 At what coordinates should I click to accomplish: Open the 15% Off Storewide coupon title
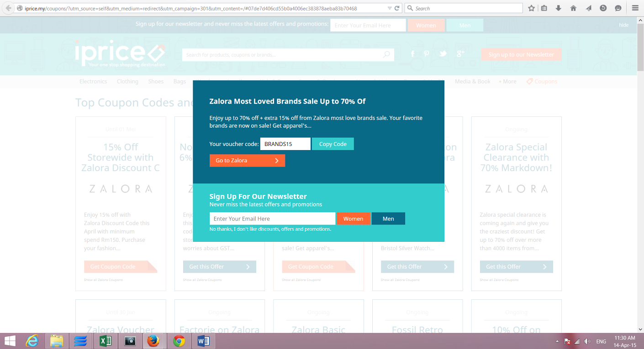tap(121, 157)
